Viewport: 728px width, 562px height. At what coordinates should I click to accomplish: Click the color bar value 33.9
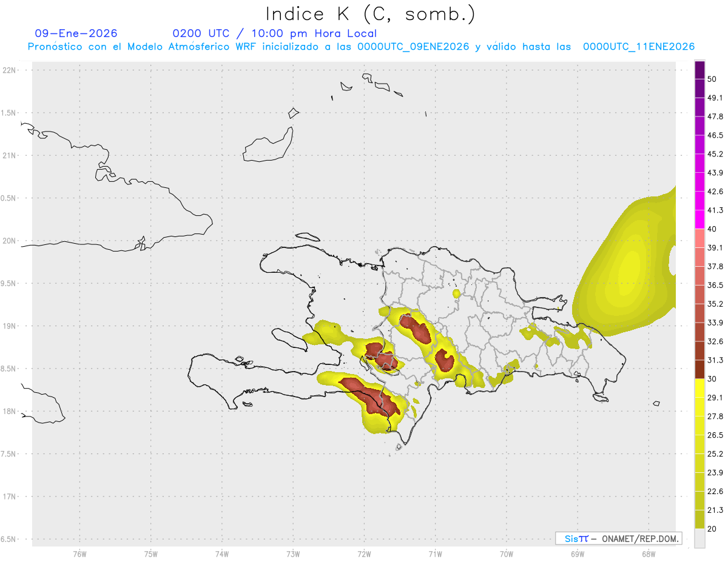click(715, 323)
